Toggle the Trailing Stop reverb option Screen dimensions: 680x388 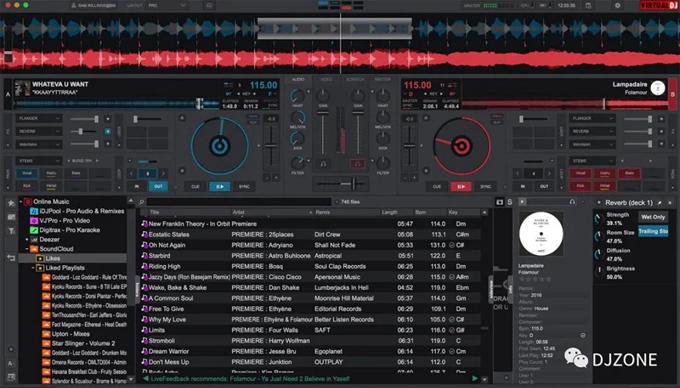pos(653,231)
